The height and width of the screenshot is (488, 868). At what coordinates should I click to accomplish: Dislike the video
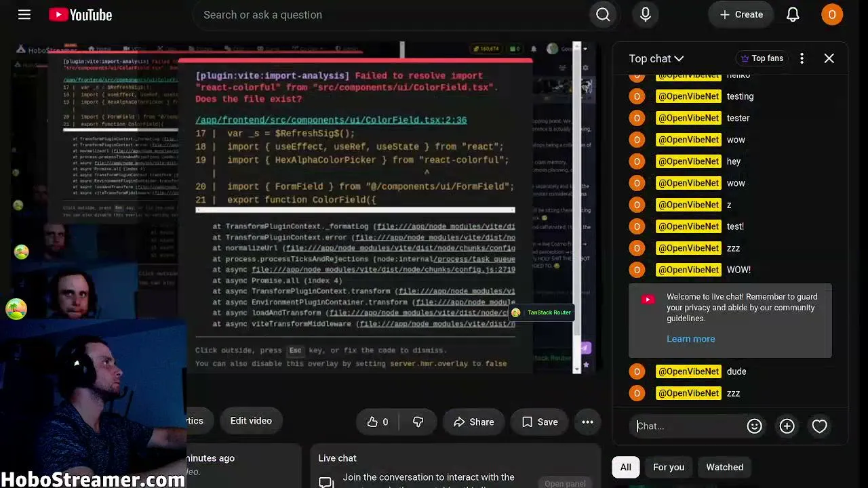418,422
